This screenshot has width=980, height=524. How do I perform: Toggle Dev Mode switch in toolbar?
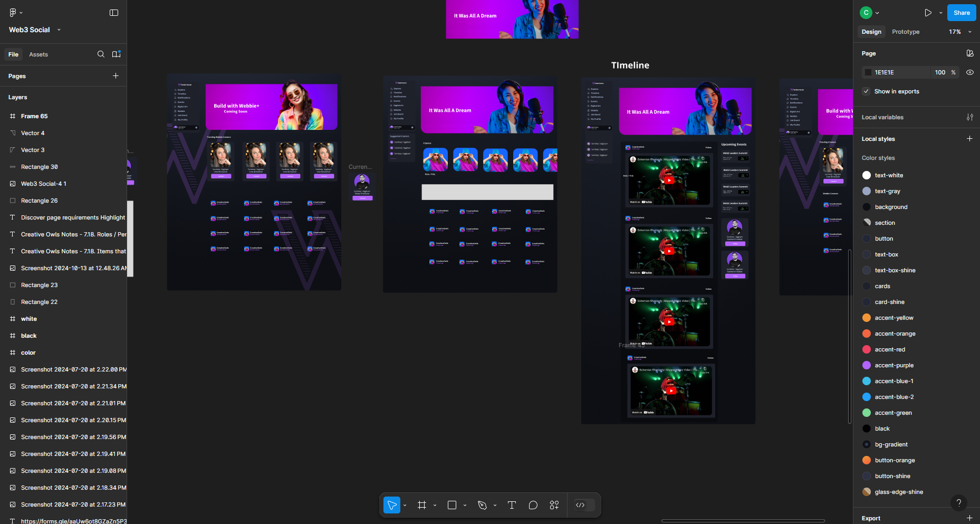pyautogui.click(x=584, y=505)
